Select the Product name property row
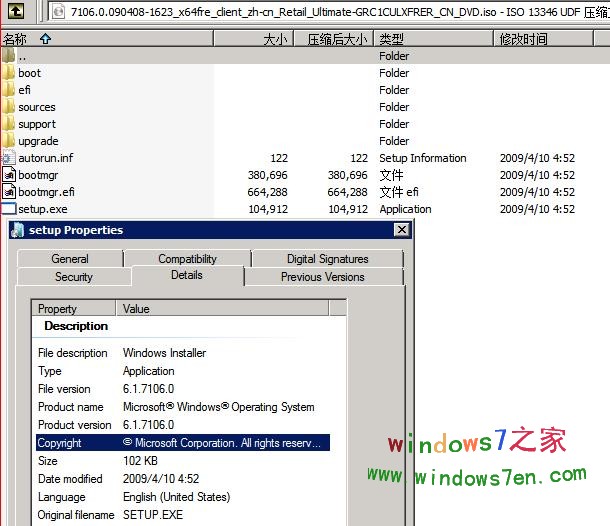Screen dimensions: 610x526 (183, 407)
